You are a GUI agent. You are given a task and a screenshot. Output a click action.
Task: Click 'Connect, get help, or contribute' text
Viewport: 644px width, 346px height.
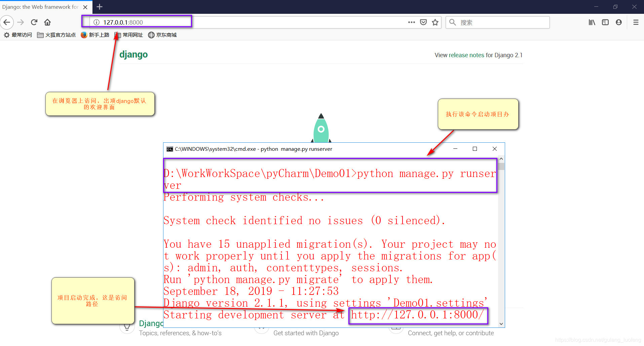(x=451, y=333)
